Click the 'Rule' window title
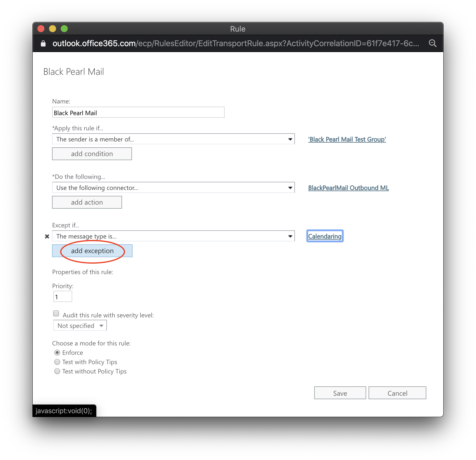Screen dimensions: 476x460 238,29
